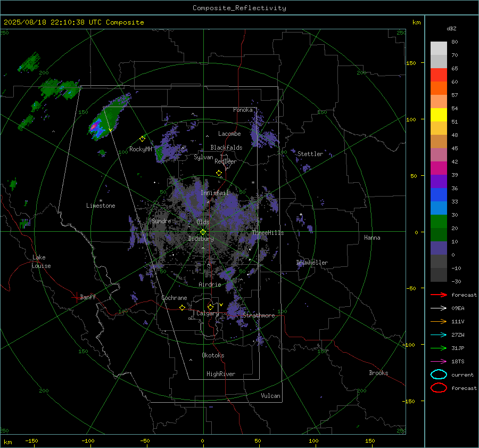The image size is (479, 448).
Task: Click the Sundre label
Action: [x=162, y=221]
